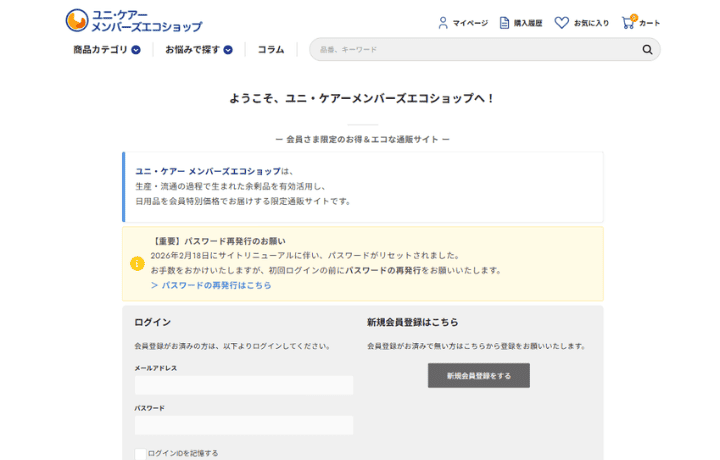The width and height of the screenshot is (720, 460).
Task: Focus the パスワード input field
Action: (244, 425)
